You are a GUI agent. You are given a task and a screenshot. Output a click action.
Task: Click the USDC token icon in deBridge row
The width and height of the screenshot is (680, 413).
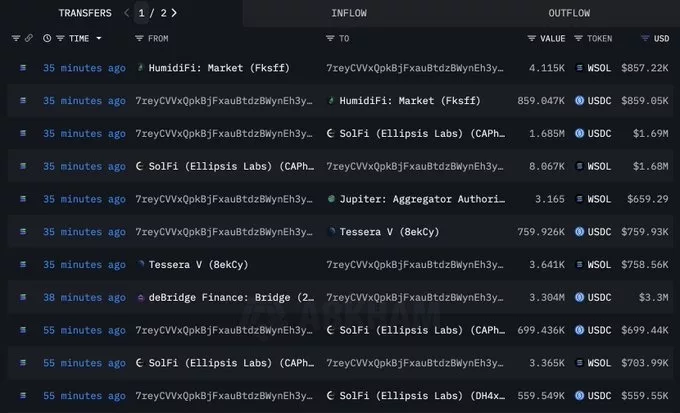[580, 297]
